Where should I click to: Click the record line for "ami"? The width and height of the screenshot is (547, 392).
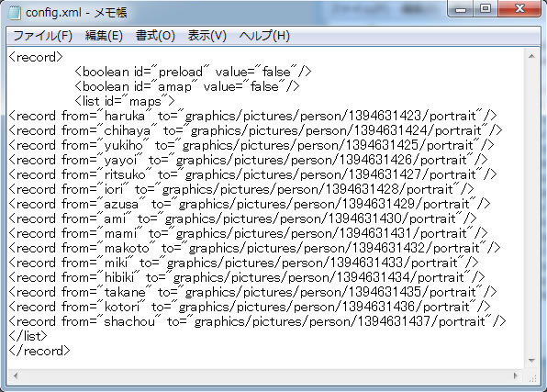[242, 218]
